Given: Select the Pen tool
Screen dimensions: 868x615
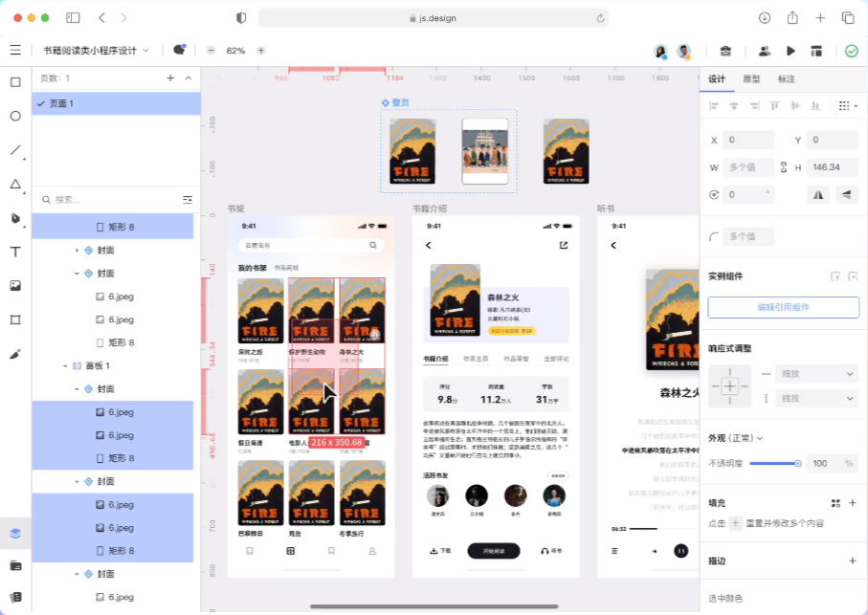Looking at the screenshot, I should point(15,218).
